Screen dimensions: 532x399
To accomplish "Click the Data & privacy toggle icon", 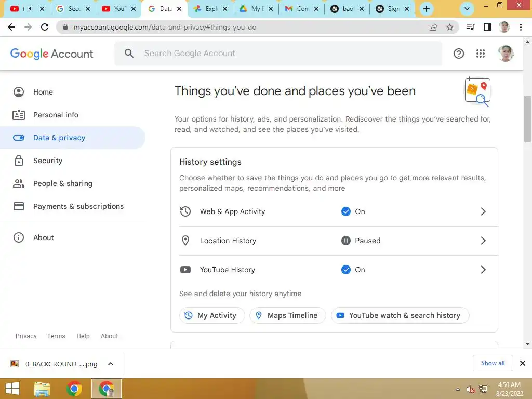I will 19,138.
